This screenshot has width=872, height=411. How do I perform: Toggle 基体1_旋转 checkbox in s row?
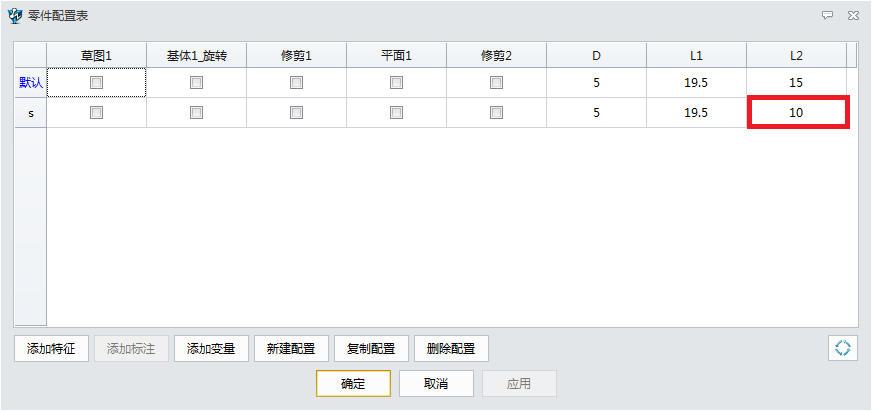tap(197, 113)
